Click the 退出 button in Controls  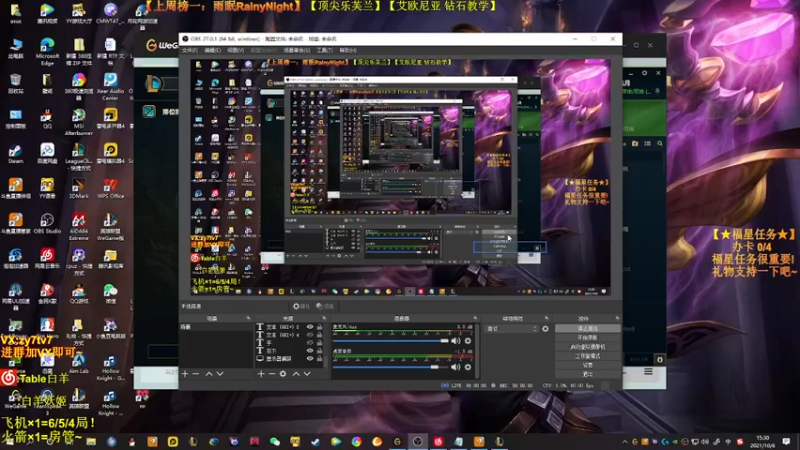[588, 374]
